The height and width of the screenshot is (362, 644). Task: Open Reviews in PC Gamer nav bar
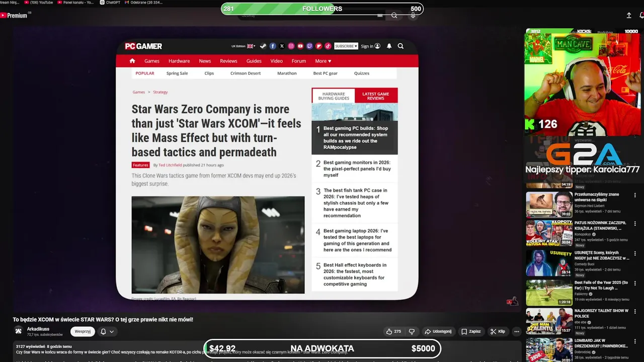point(228,61)
